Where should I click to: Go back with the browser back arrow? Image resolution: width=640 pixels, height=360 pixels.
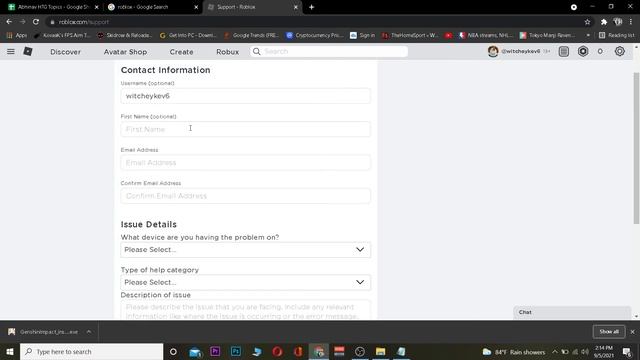click(9, 22)
